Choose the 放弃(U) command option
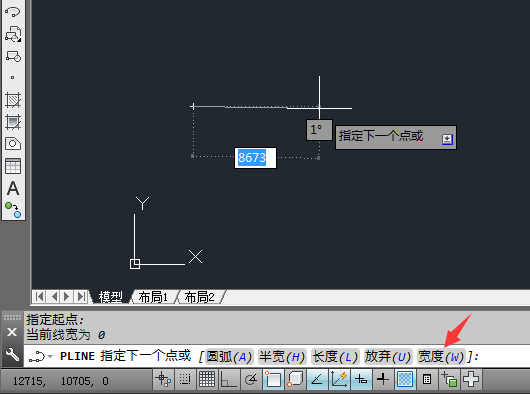The width and height of the screenshot is (530, 394). coord(388,357)
